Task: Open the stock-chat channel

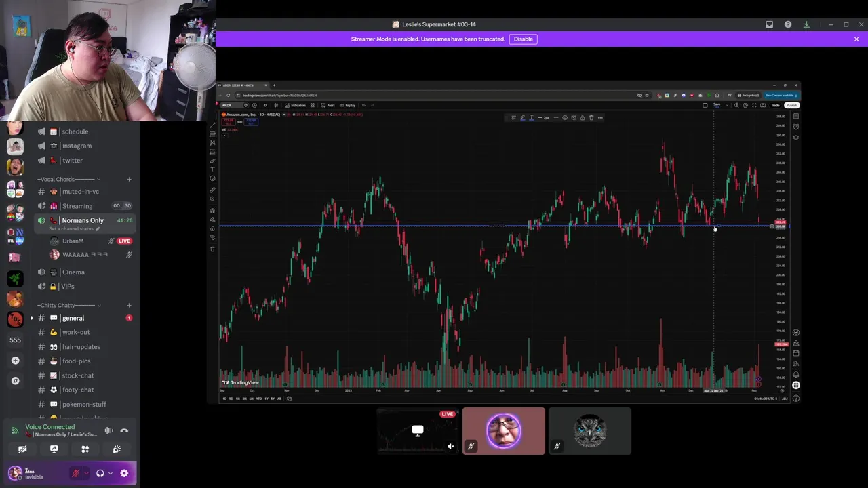Action: [x=84, y=375]
